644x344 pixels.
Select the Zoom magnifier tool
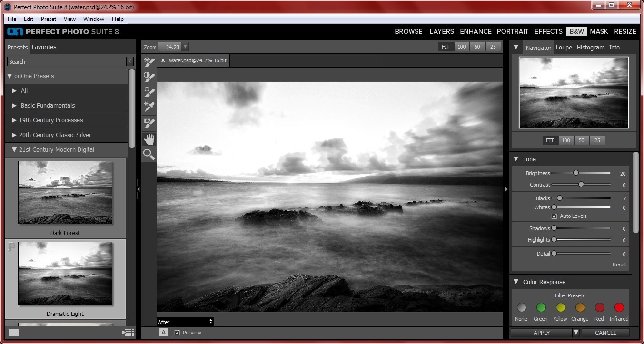(x=149, y=154)
